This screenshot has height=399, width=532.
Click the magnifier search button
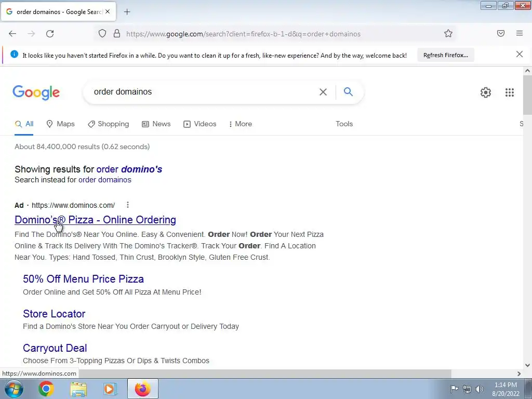[x=348, y=91]
